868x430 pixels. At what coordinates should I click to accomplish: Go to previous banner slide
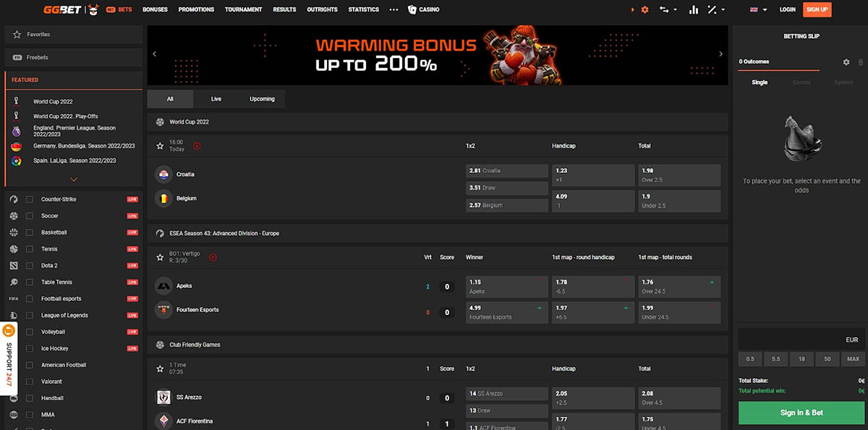tap(154, 54)
